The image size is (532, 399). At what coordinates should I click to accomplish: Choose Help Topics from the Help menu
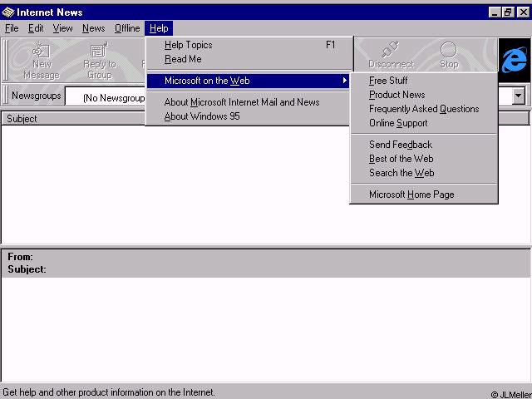(x=249, y=45)
